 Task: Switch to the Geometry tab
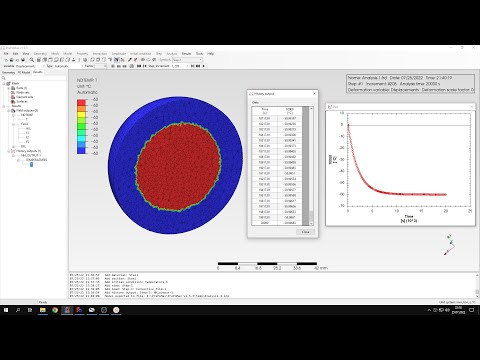pos(8,72)
